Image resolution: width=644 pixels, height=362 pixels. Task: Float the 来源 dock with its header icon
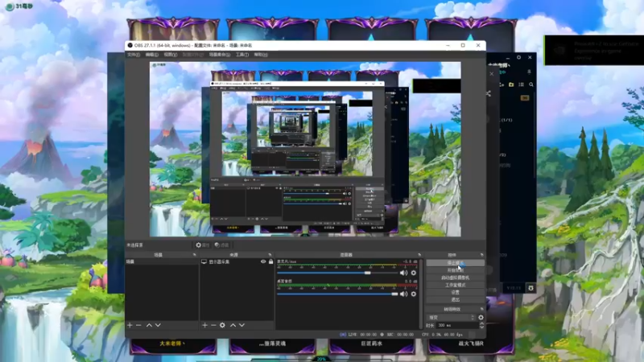[x=270, y=255]
